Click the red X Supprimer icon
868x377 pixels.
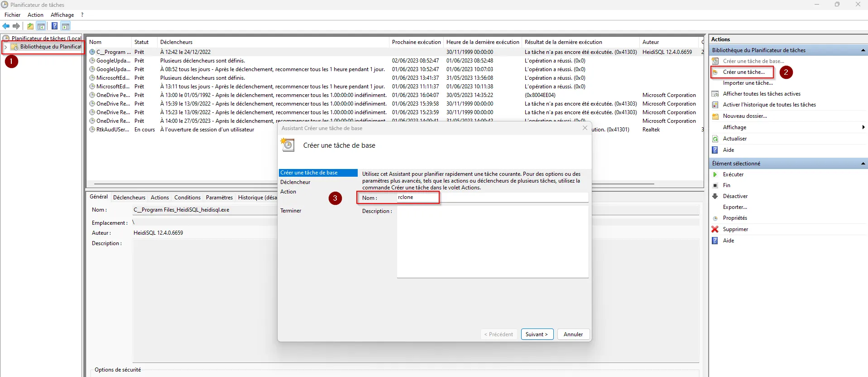[715, 229]
